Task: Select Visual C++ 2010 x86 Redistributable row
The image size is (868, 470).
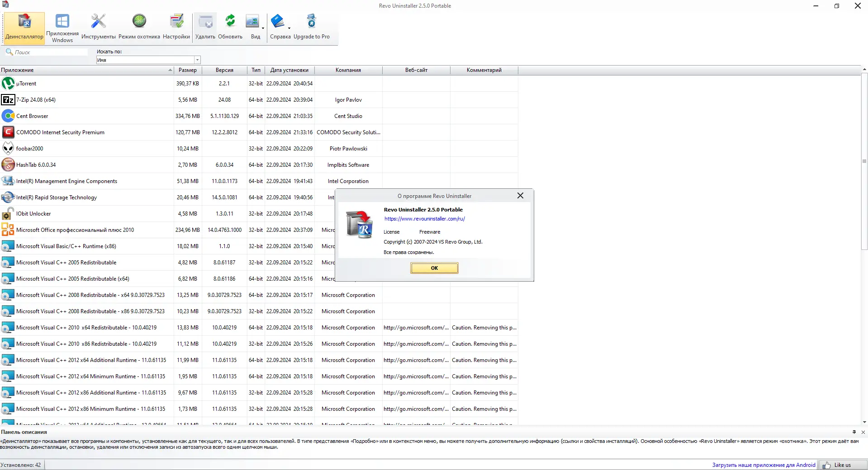Action: (x=259, y=344)
